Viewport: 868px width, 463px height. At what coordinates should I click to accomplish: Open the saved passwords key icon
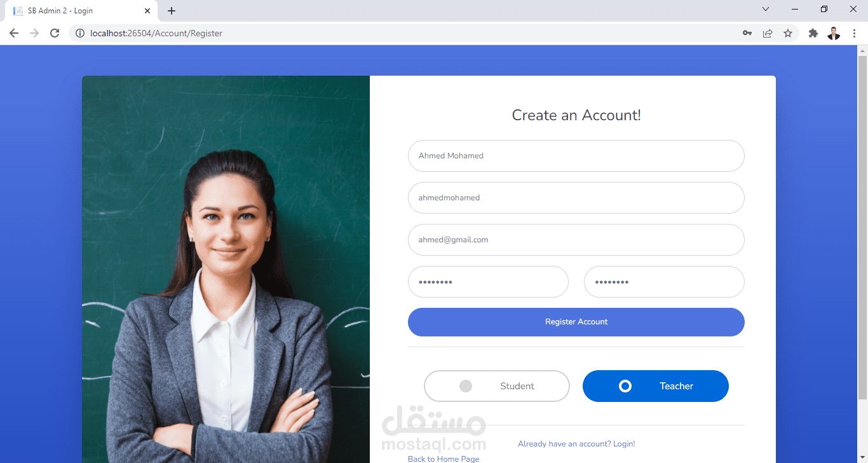747,33
